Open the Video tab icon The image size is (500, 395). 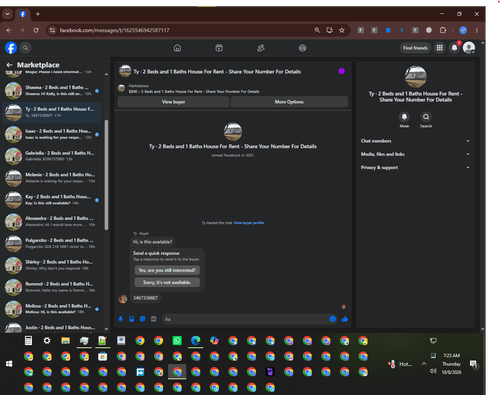tap(219, 48)
